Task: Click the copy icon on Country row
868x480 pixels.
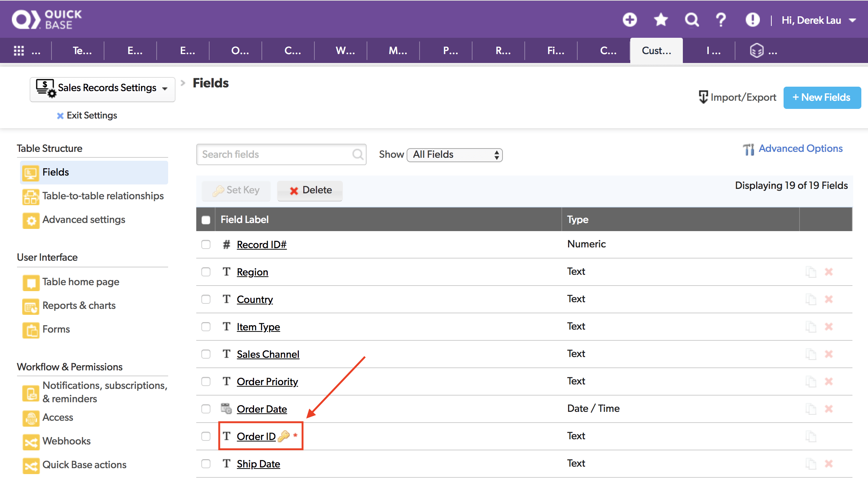Action: (811, 299)
